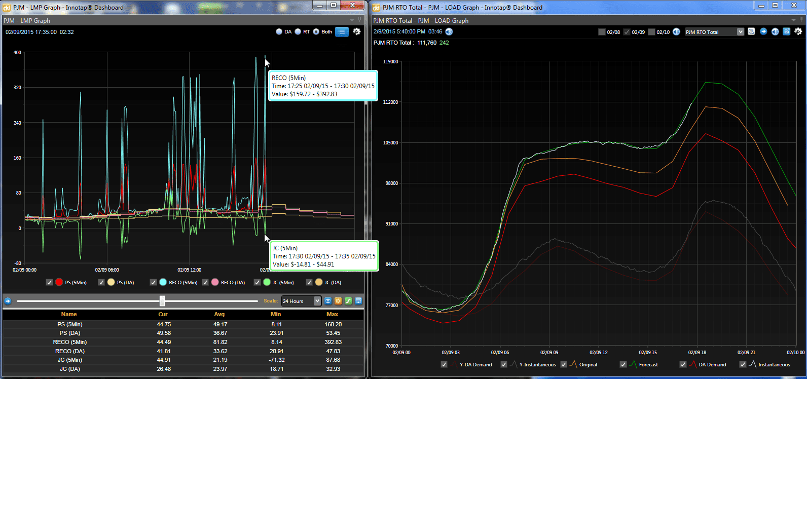
Task: Click the Innotap app icon in LMP window title
Action: (x=7, y=8)
